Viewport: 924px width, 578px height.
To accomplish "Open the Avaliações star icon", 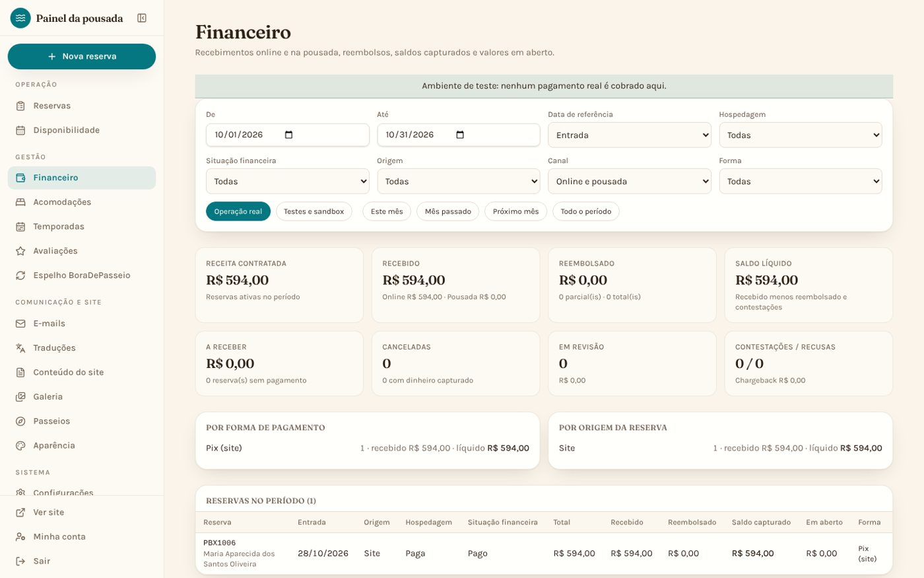I will click(x=20, y=251).
